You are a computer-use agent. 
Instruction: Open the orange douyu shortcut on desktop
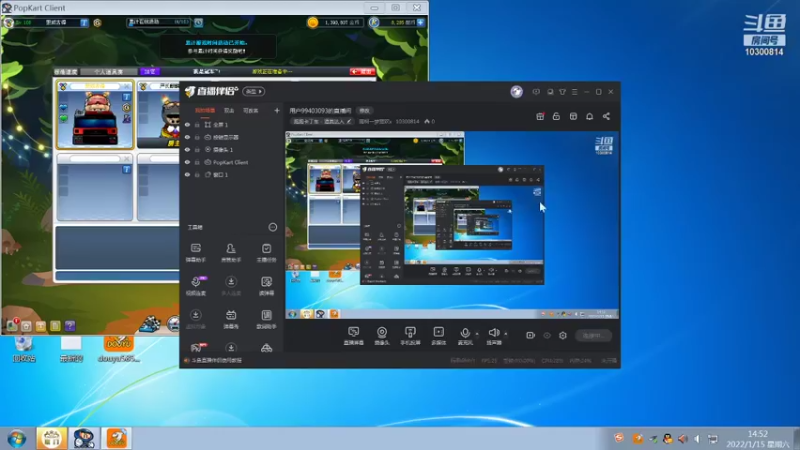118,348
